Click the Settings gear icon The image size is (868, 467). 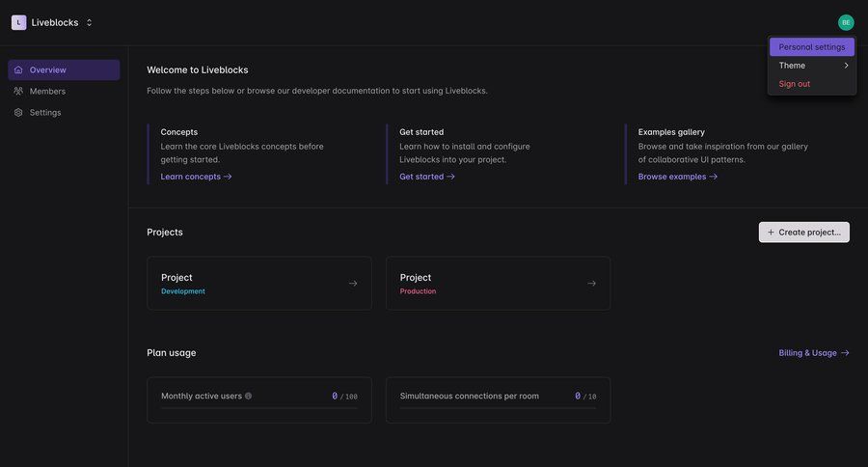18,113
